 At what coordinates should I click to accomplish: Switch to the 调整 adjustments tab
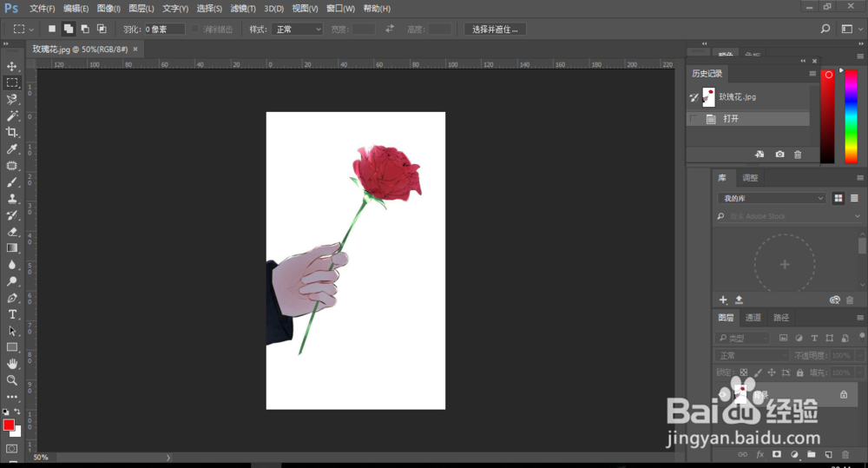[750, 178]
